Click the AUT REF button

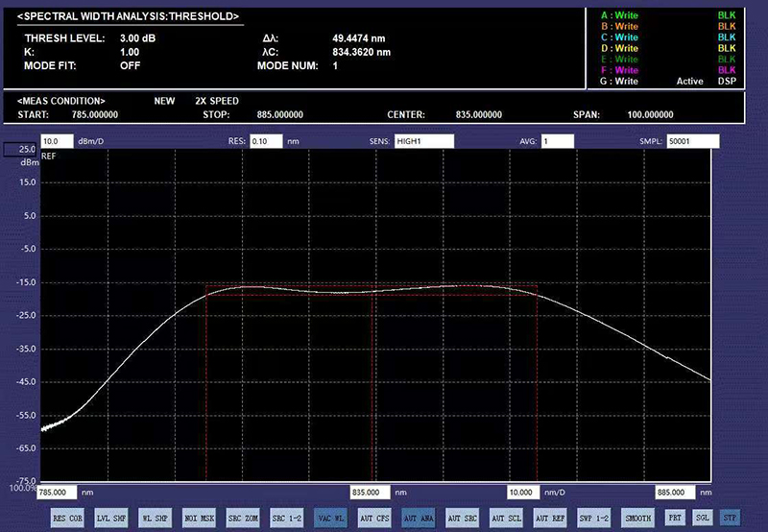(x=551, y=518)
